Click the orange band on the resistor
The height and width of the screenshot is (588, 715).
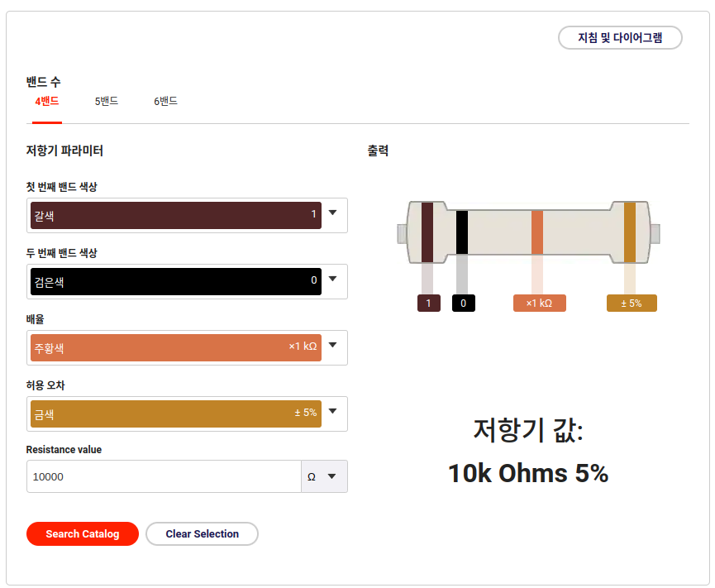click(537, 232)
